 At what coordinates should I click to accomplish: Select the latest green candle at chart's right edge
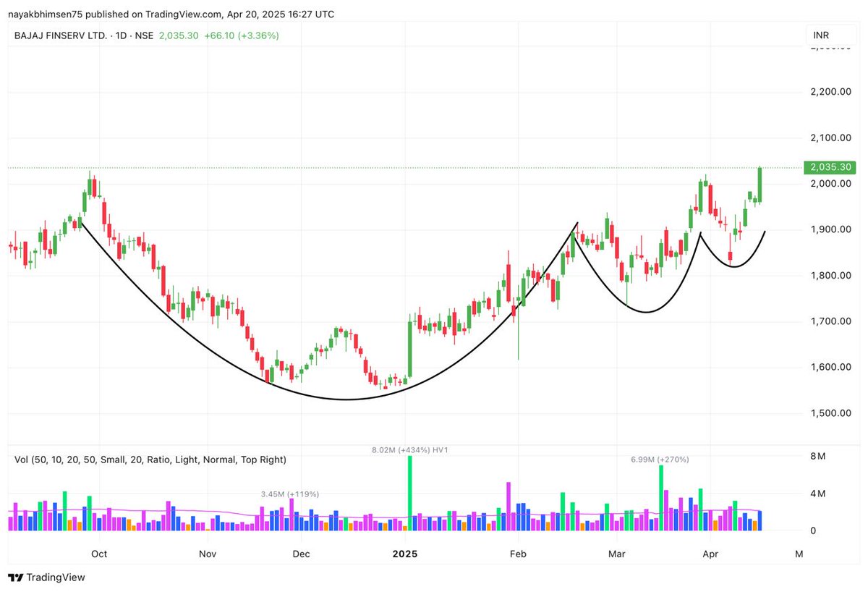tap(760, 185)
